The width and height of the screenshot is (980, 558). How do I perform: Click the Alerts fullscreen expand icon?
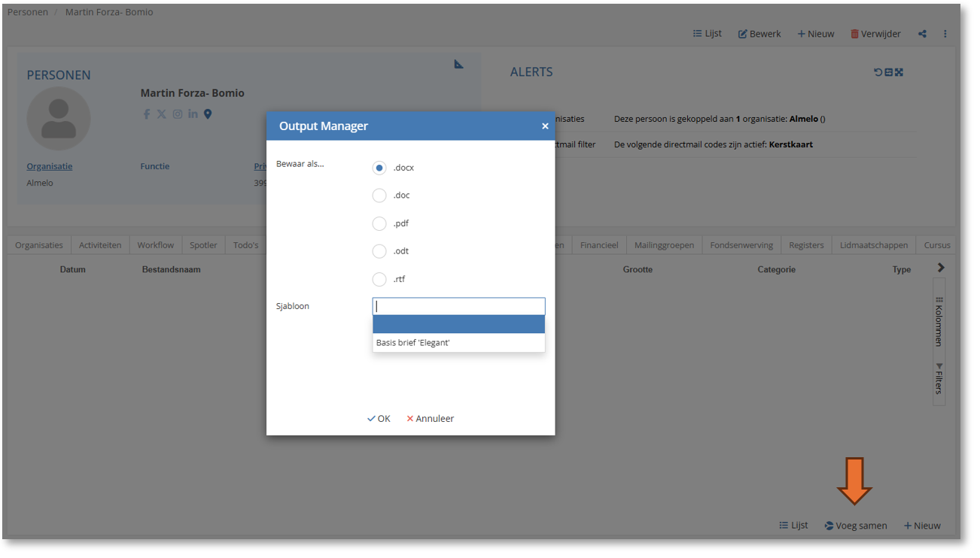tap(899, 72)
